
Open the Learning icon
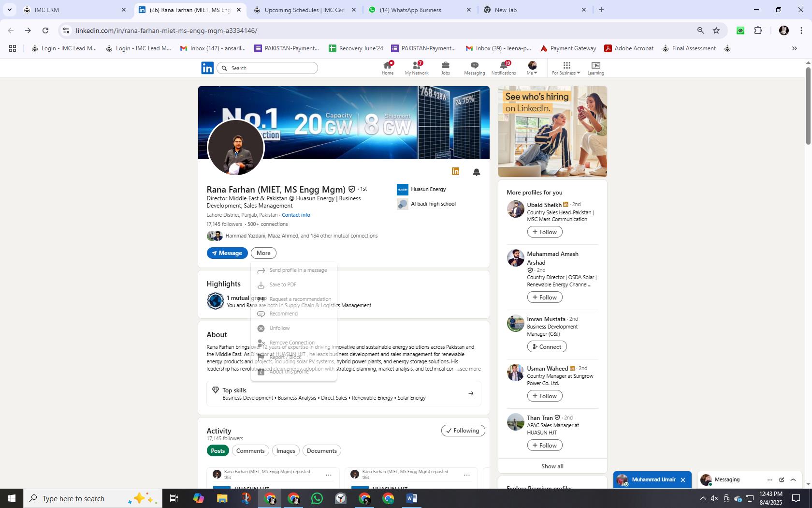click(x=595, y=68)
